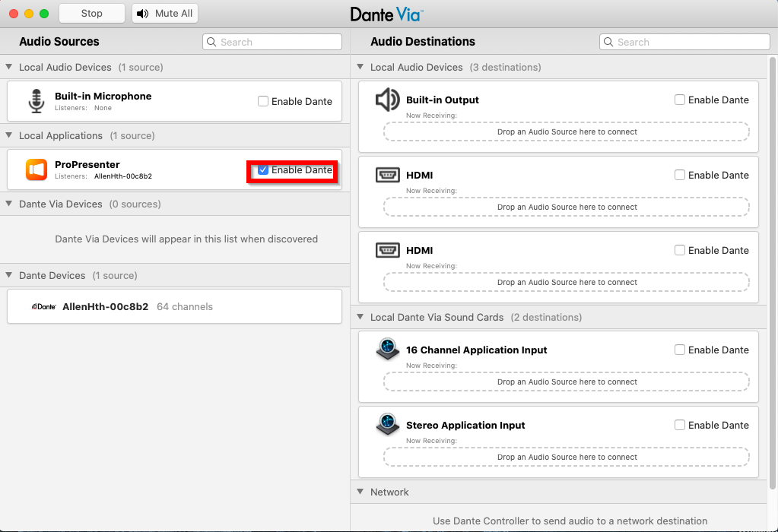Enable Dante for Built-in Microphone
The image size is (778, 532).
[x=263, y=101]
